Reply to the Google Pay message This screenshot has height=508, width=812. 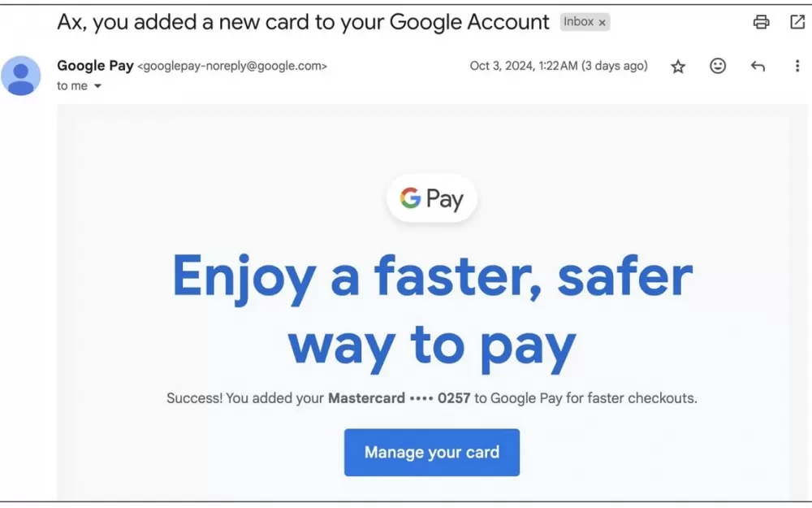coord(758,67)
